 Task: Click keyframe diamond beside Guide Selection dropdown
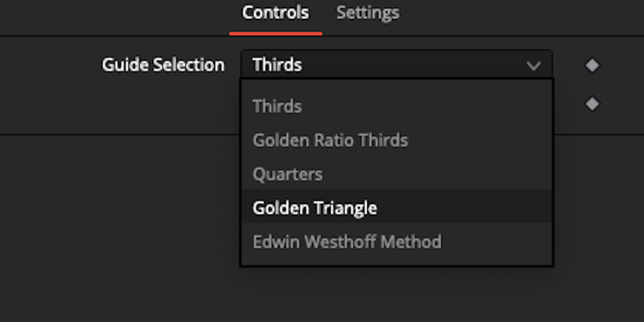[592, 65]
